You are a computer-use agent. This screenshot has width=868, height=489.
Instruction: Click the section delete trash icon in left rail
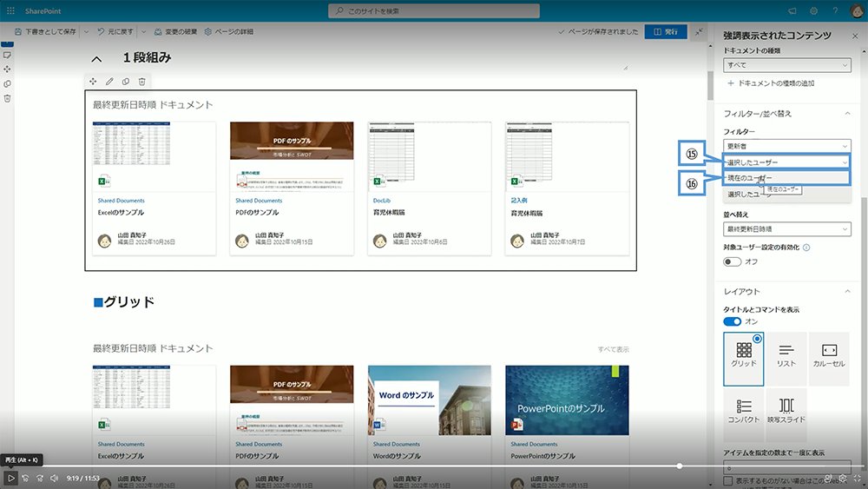(x=7, y=98)
